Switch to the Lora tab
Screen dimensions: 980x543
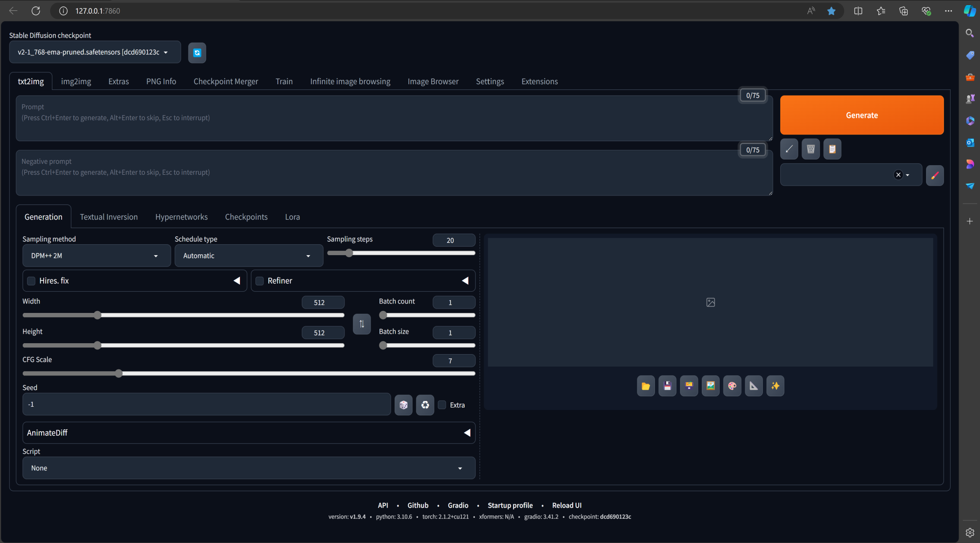(x=292, y=217)
